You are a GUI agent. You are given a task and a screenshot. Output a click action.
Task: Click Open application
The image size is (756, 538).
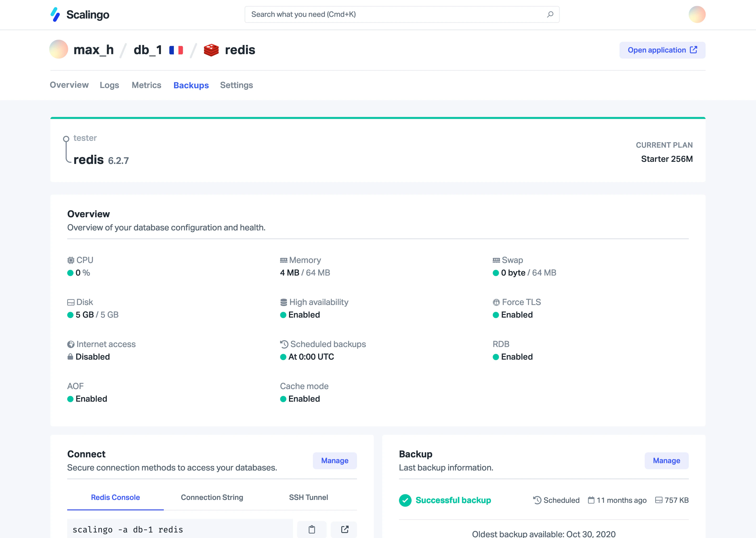(x=662, y=50)
